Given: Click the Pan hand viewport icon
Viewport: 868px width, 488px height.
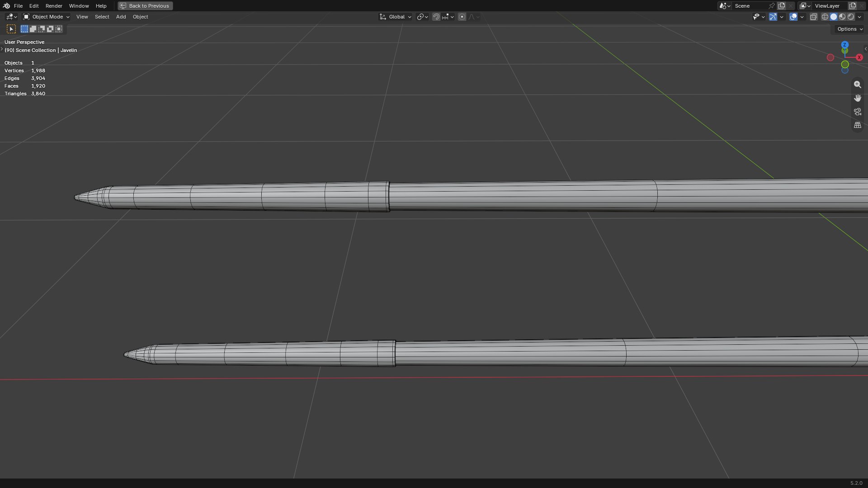Looking at the screenshot, I should click(x=858, y=98).
